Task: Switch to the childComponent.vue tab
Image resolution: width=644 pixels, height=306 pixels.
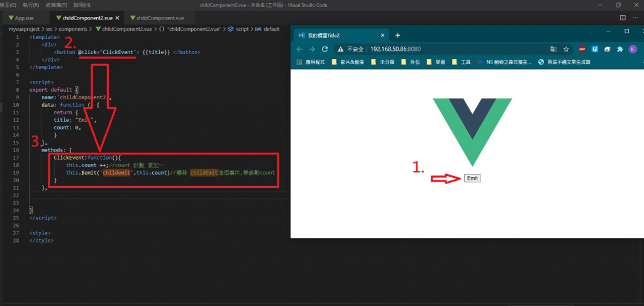Action: tap(160, 18)
